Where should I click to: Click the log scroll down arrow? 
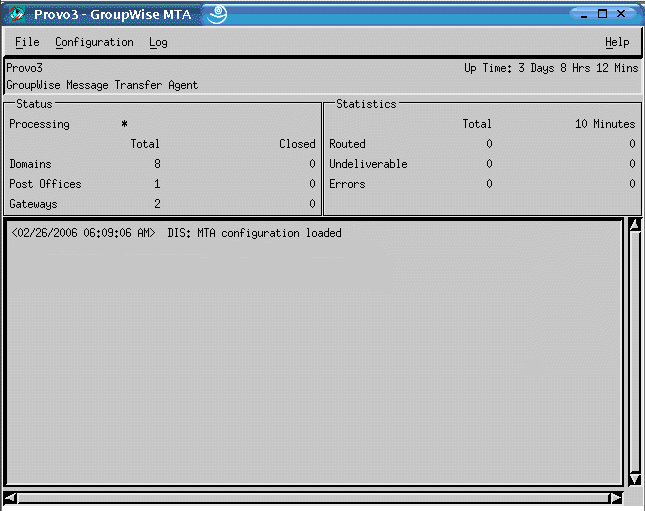click(635, 478)
